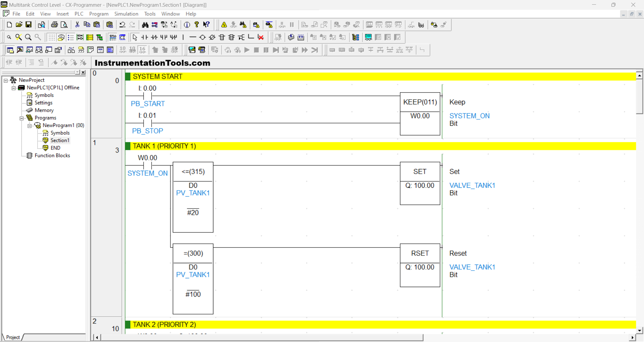Click the vertical scrollbar thumb

tap(640, 97)
